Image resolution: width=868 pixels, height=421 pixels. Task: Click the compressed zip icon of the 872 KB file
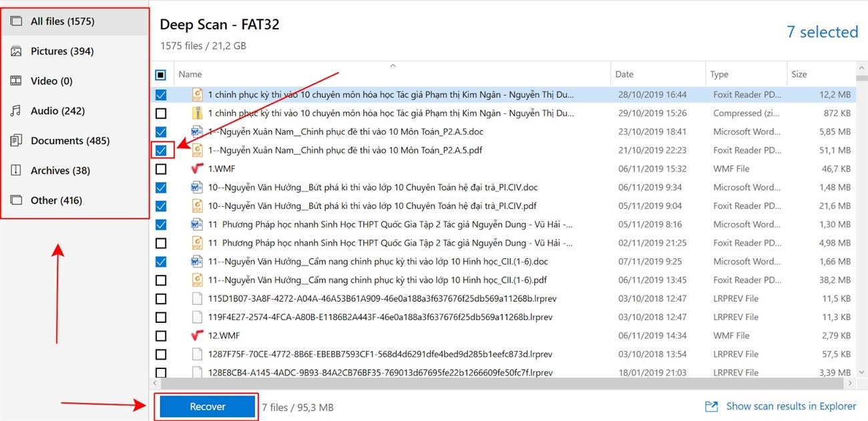pyautogui.click(x=197, y=113)
